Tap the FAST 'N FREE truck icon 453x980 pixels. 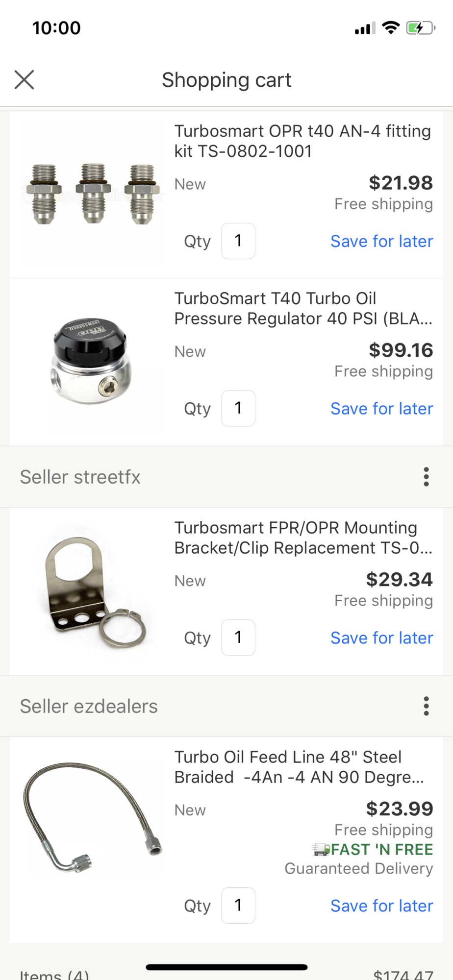321,849
